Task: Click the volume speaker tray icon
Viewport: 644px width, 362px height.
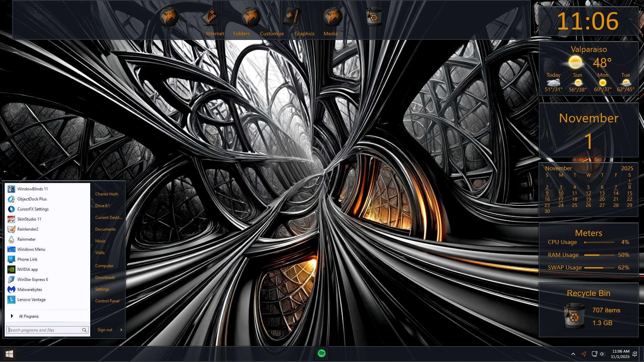Action: coord(602,354)
